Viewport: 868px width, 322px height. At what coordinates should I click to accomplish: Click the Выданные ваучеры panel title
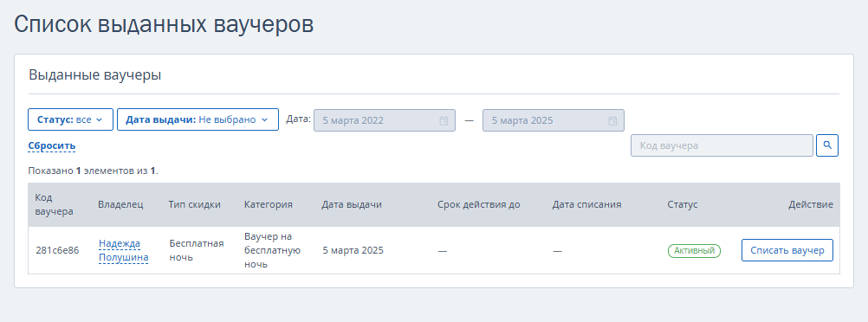pos(94,75)
